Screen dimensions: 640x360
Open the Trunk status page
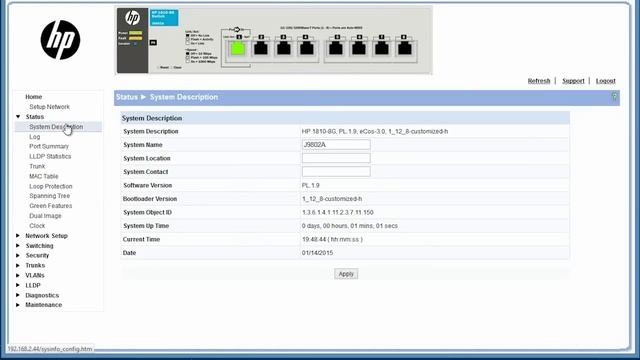click(x=37, y=166)
